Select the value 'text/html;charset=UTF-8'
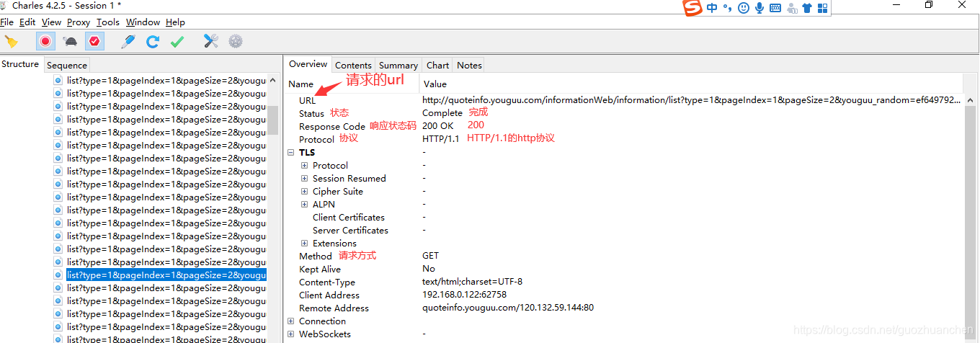The height and width of the screenshot is (343, 980). coord(473,282)
